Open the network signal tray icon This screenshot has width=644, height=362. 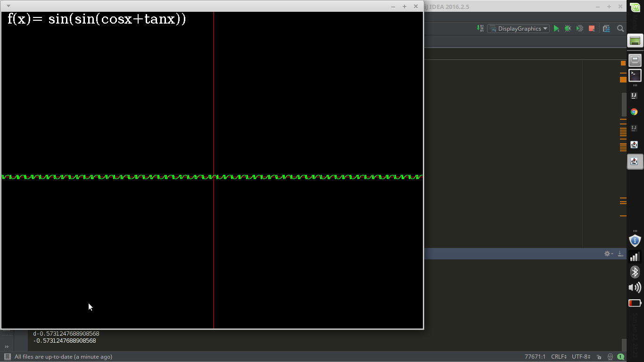[x=635, y=256]
